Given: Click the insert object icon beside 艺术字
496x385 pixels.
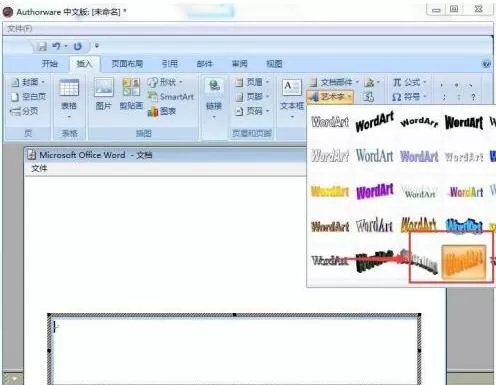Looking at the screenshot, I should coord(369,97).
